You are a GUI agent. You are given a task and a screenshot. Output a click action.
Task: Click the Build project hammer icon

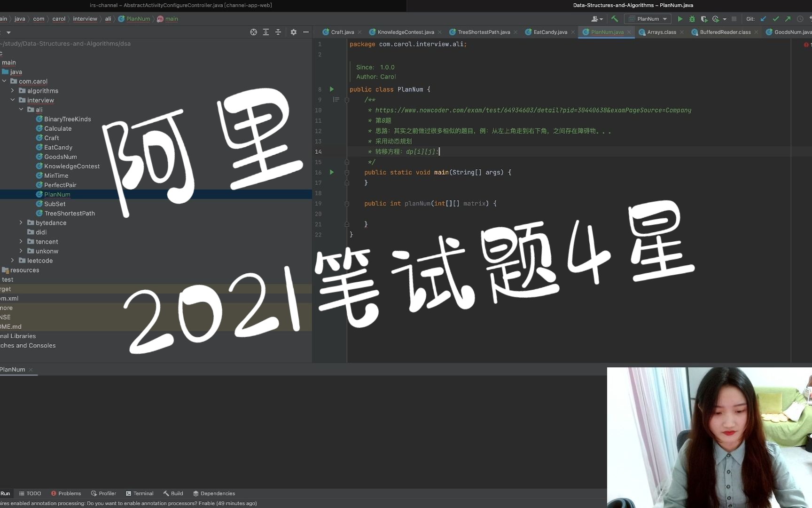pos(615,19)
